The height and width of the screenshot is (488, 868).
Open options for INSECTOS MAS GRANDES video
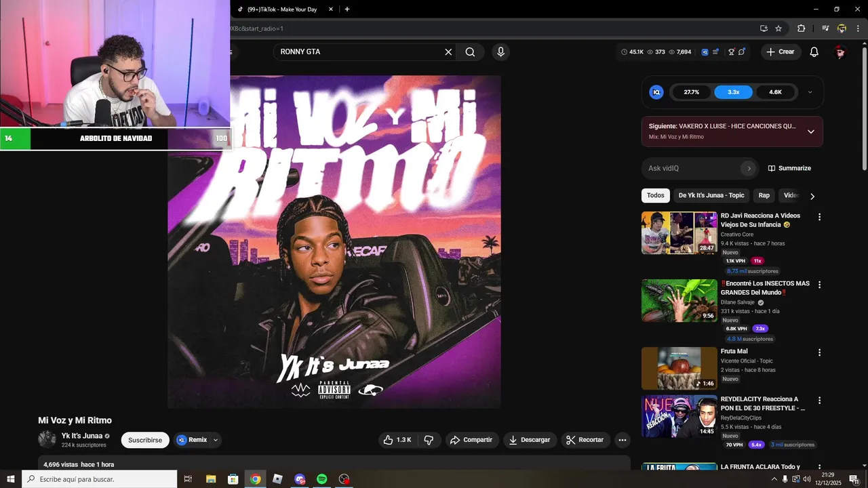[x=819, y=285]
